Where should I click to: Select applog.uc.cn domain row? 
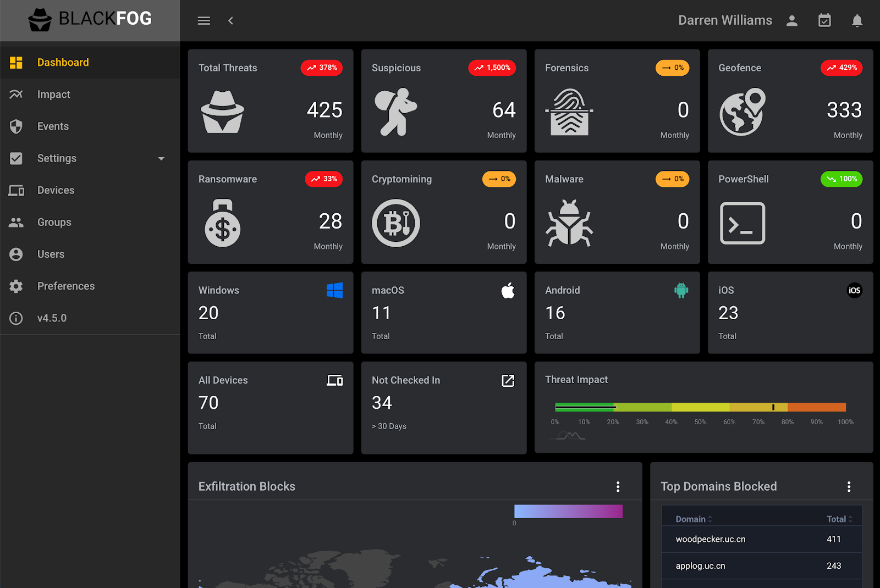point(762,565)
